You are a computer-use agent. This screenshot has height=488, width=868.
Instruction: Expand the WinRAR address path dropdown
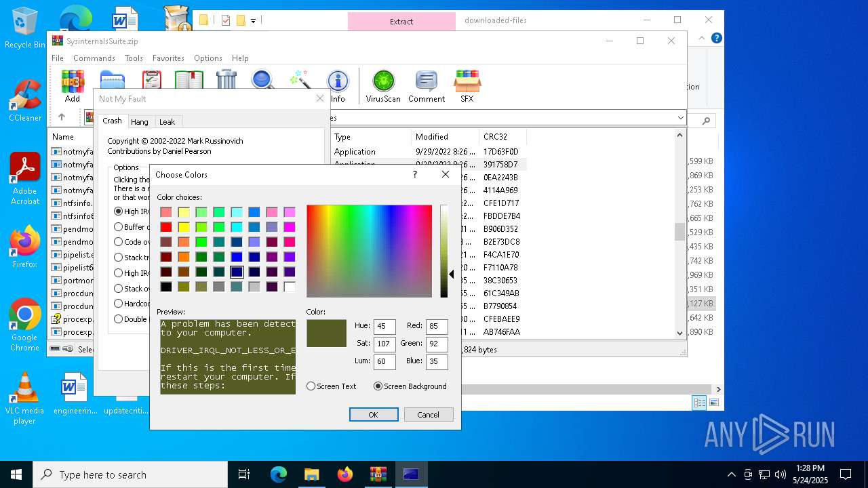(x=680, y=118)
